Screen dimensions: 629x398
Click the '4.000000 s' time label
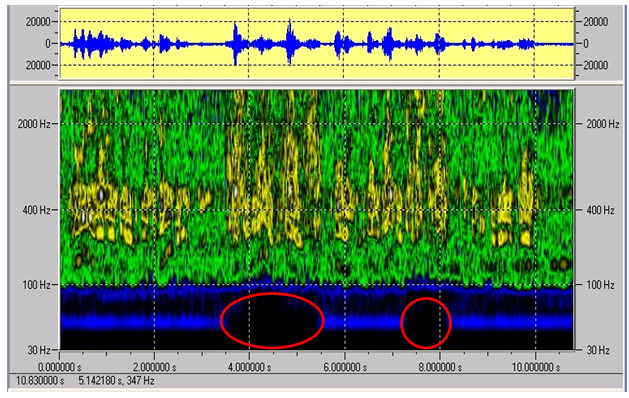point(250,368)
